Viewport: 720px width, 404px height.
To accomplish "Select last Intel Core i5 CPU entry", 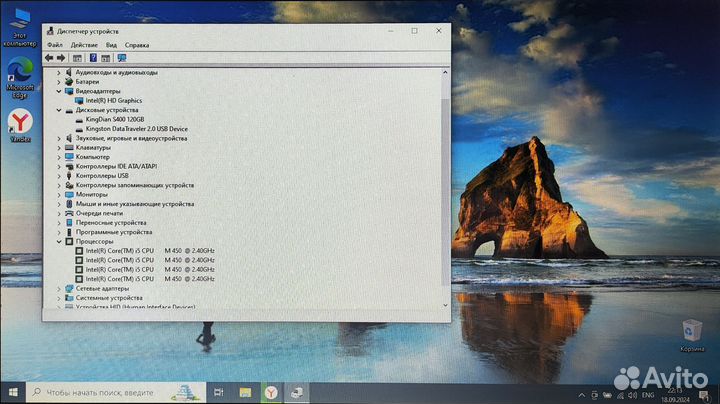I will [x=150, y=279].
